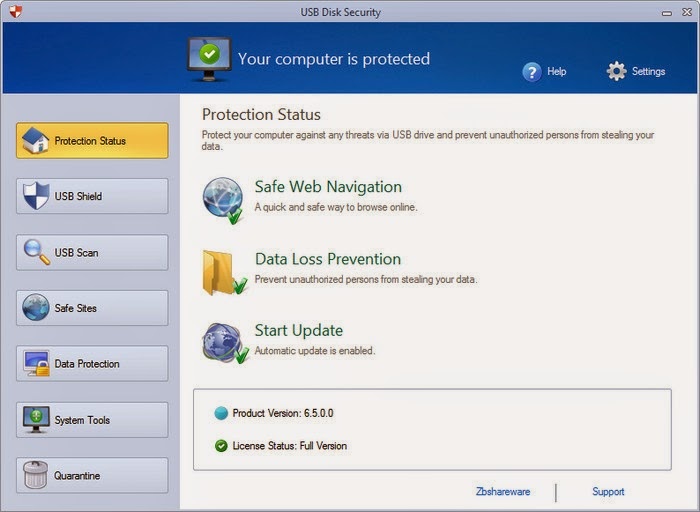Click the gear Settings icon

(x=617, y=71)
